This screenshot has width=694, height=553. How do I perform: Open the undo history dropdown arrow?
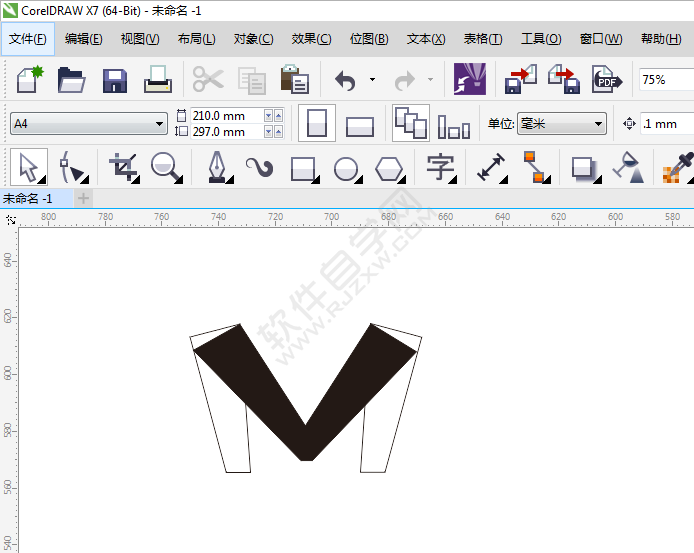pyautogui.click(x=372, y=80)
